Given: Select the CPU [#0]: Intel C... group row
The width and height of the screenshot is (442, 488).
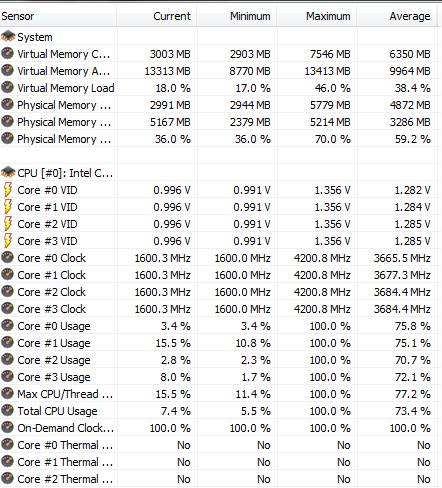Looking at the screenshot, I should click(218, 173).
